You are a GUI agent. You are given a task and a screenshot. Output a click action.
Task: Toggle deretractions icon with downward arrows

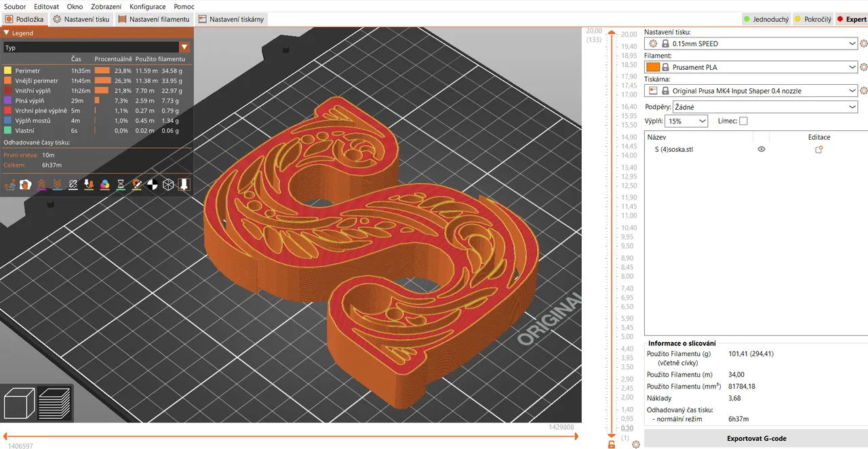57,184
